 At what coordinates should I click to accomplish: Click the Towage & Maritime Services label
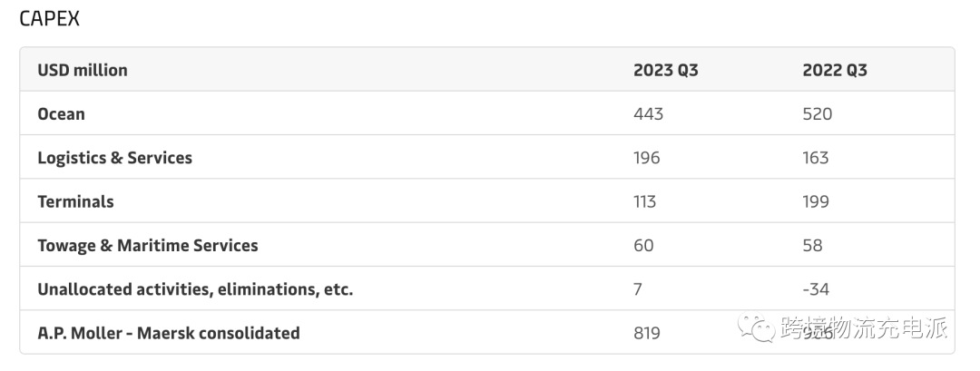click(148, 245)
